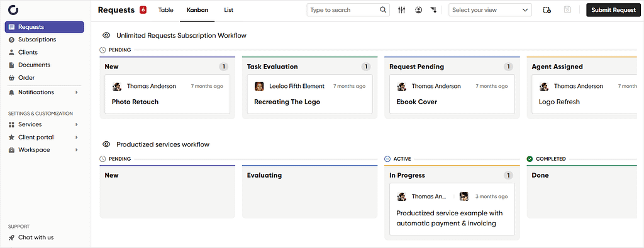Image resolution: width=644 pixels, height=248 pixels.
Task: Open the Recreating The Logo card
Action: (309, 94)
